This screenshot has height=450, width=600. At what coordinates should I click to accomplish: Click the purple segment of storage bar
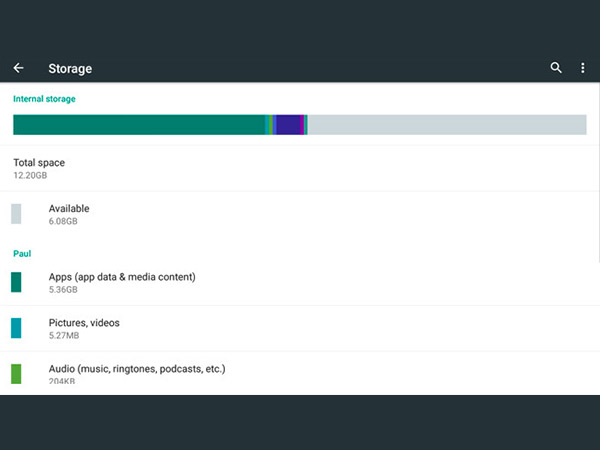click(x=288, y=125)
